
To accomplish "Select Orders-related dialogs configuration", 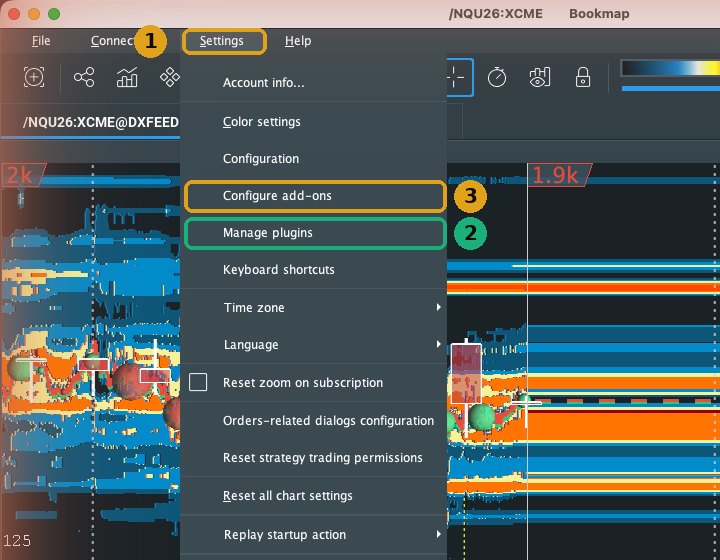I will tap(314, 420).
